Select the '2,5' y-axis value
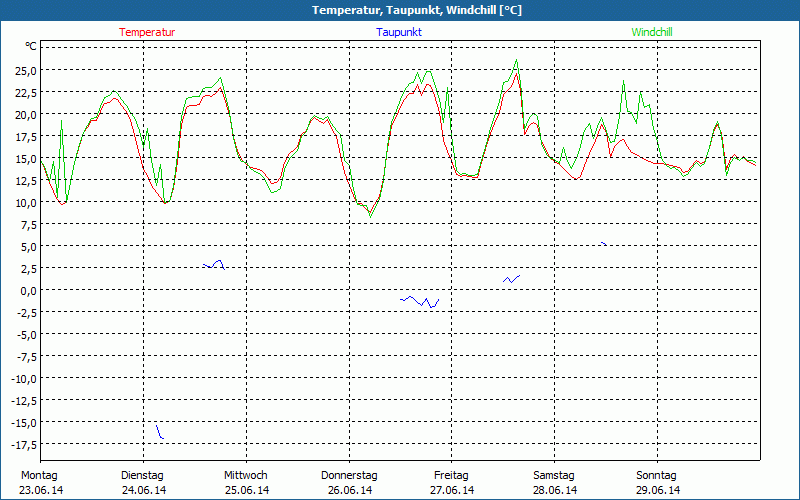This screenshot has width=800, height=500. [28, 268]
